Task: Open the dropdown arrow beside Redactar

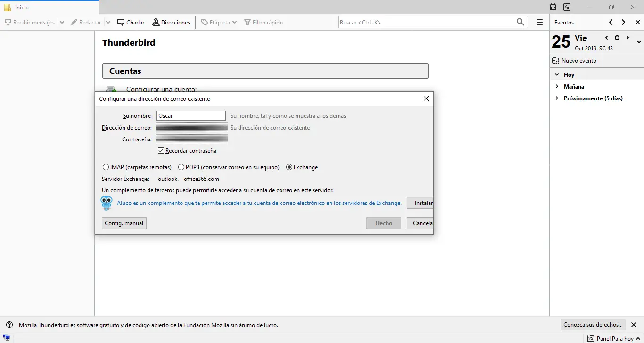Action: point(108,22)
